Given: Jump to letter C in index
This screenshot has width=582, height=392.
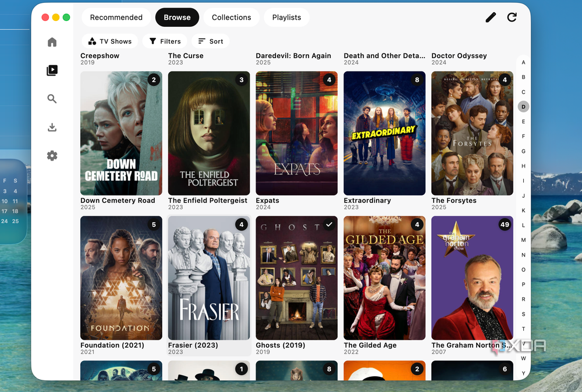Looking at the screenshot, I should [523, 92].
